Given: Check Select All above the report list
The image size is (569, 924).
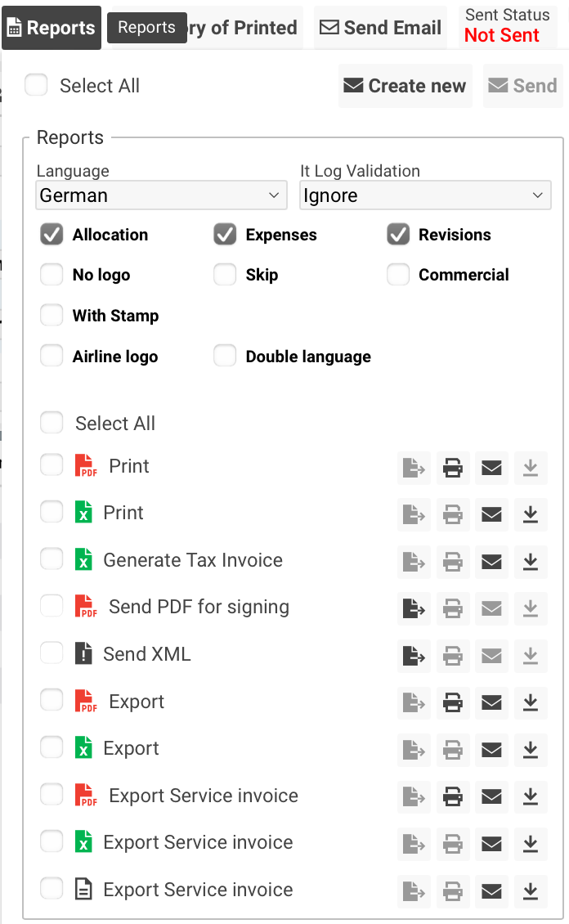Looking at the screenshot, I should [52, 424].
